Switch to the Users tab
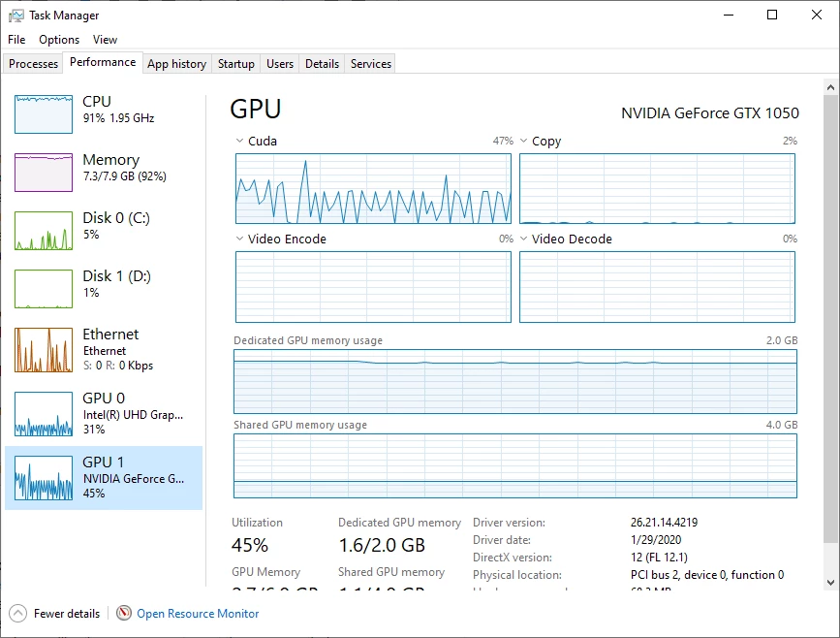Screen dimensions: 840x638 pyautogui.click(x=280, y=64)
